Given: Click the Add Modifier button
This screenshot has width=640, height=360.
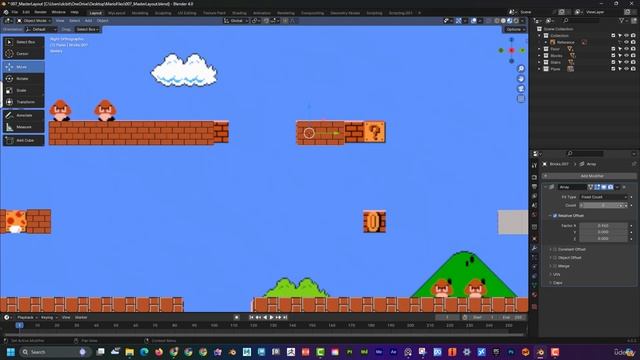Looking at the screenshot, I should click(x=589, y=176).
